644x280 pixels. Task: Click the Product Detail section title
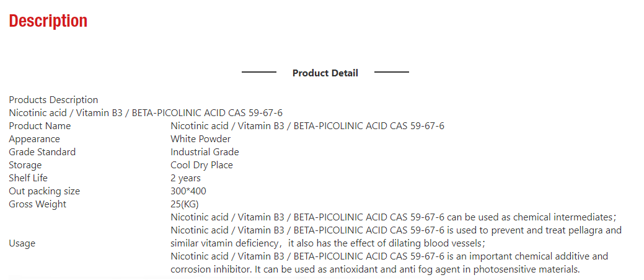[x=325, y=73]
